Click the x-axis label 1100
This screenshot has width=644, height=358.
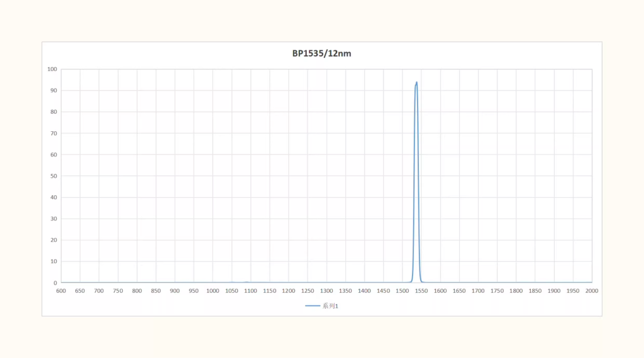tap(250, 291)
